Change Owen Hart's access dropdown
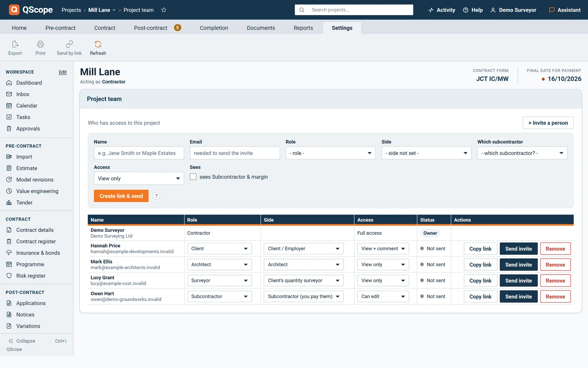Image resolution: width=588 pixels, height=368 pixels. [383, 297]
